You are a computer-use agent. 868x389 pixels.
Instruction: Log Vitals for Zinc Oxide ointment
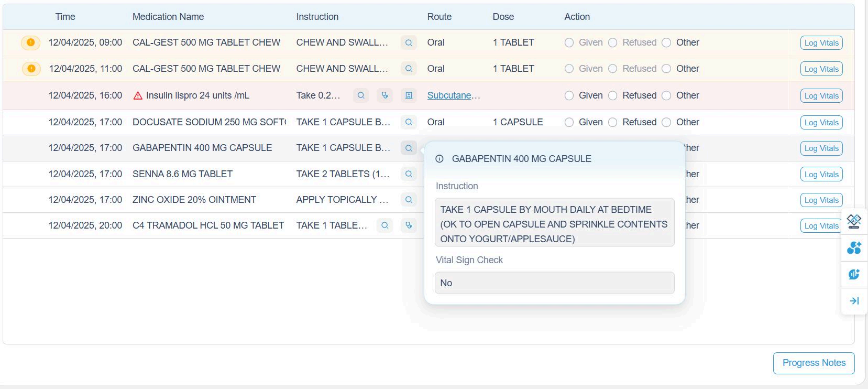click(x=821, y=200)
